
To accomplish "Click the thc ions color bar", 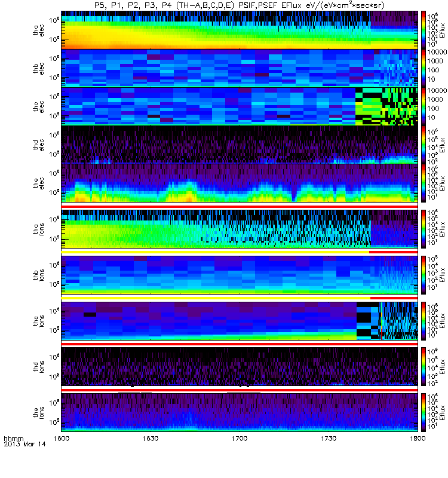I will 424,321.
